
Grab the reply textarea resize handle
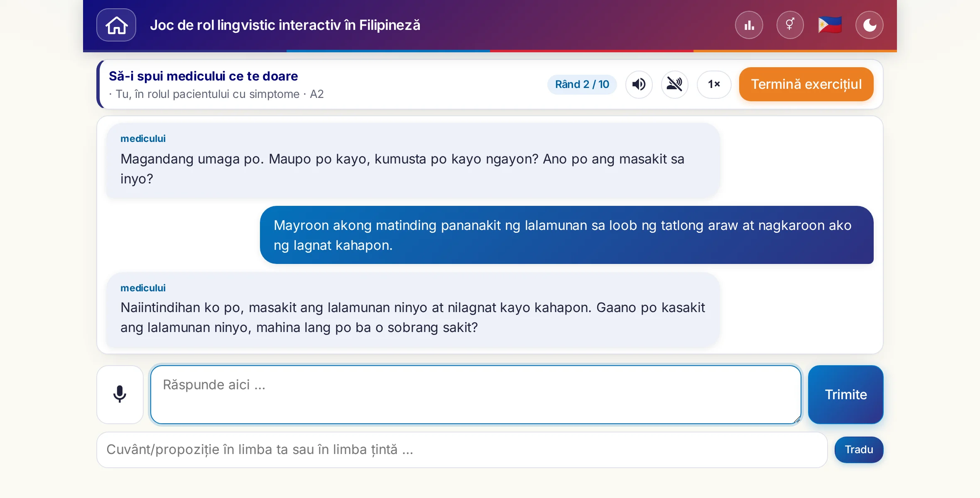click(797, 420)
